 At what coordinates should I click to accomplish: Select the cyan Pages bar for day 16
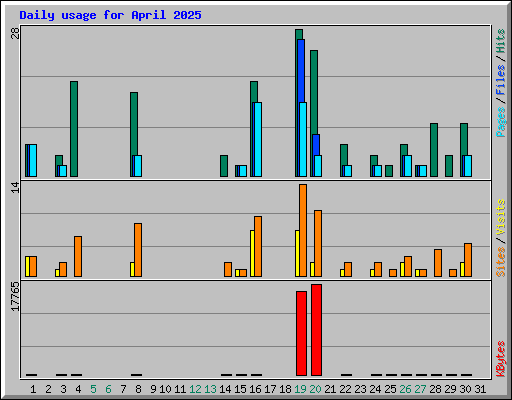257,139
